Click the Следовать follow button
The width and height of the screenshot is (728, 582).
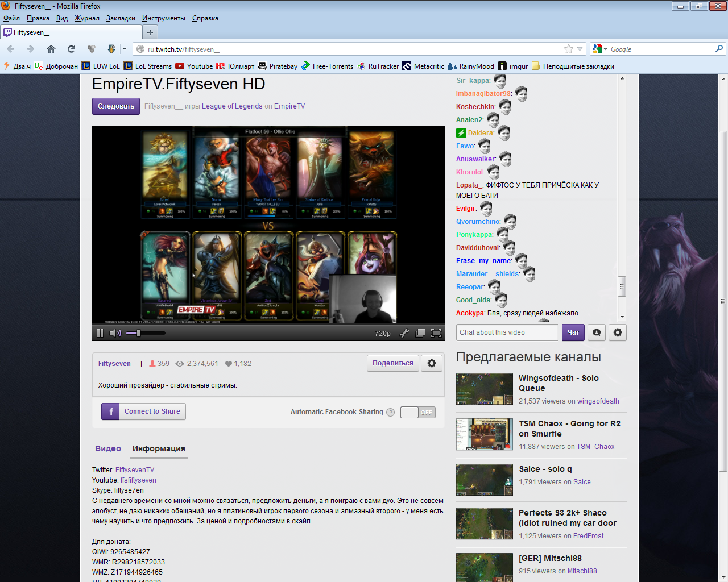coord(116,106)
